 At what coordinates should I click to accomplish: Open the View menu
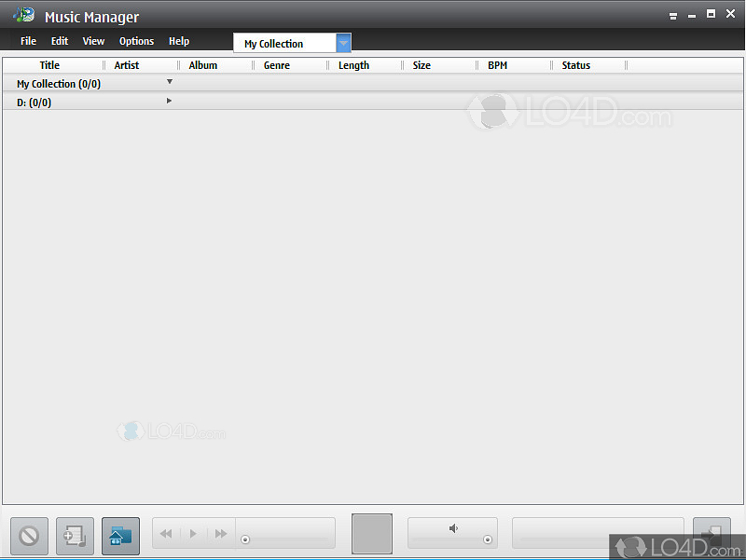(x=93, y=41)
